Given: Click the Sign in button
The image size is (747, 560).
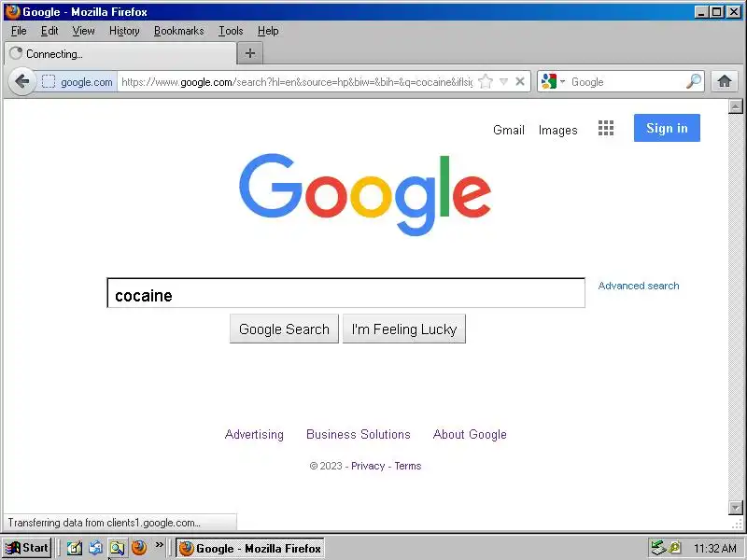Looking at the screenshot, I should point(667,128).
